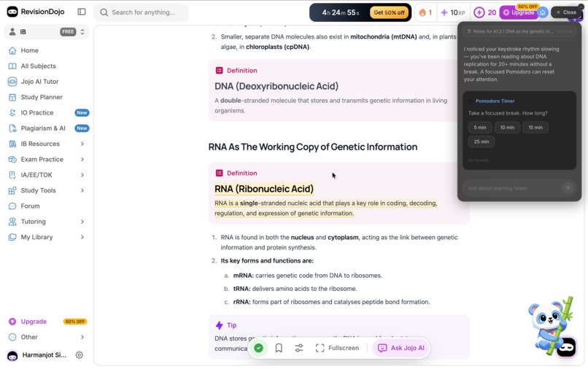Click RNA Definition label icon

coord(220,173)
